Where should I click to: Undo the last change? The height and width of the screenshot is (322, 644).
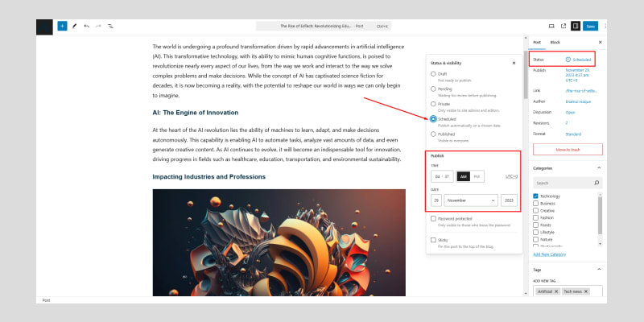[86, 27]
